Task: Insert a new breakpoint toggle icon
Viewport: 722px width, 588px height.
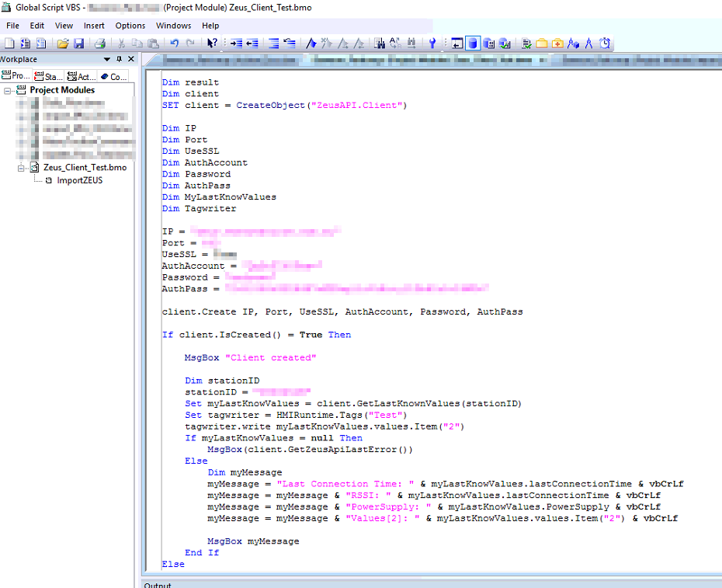Action: tap(311, 43)
